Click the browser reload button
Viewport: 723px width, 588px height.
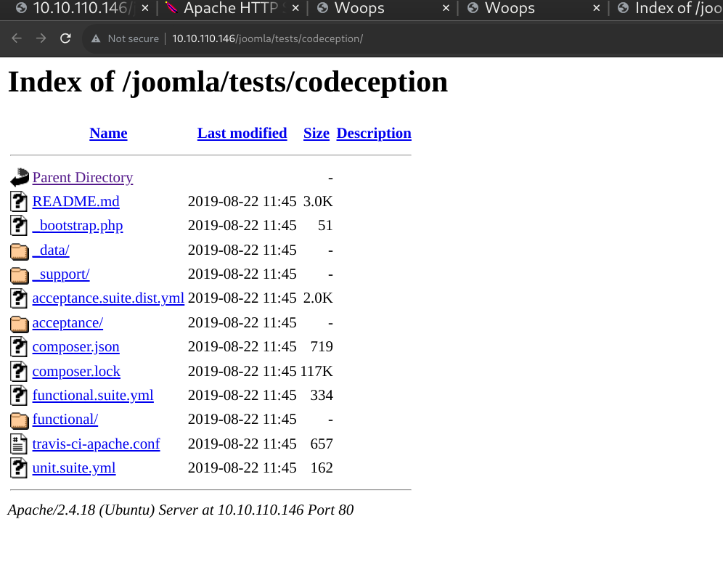click(x=65, y=38)
